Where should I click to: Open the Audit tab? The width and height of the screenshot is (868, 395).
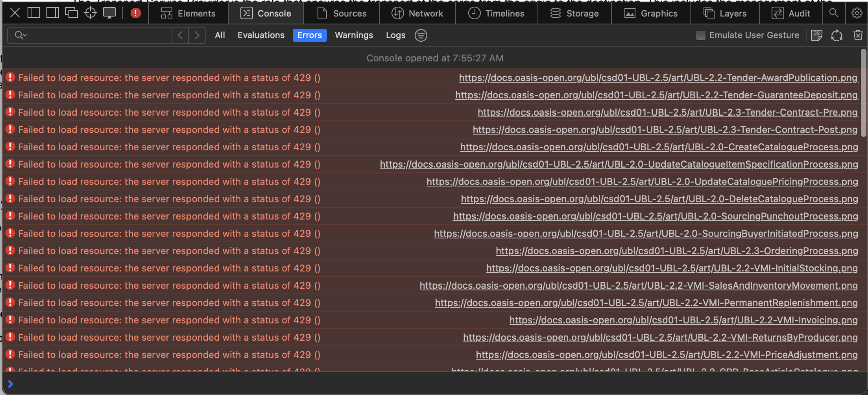[791, 13]
